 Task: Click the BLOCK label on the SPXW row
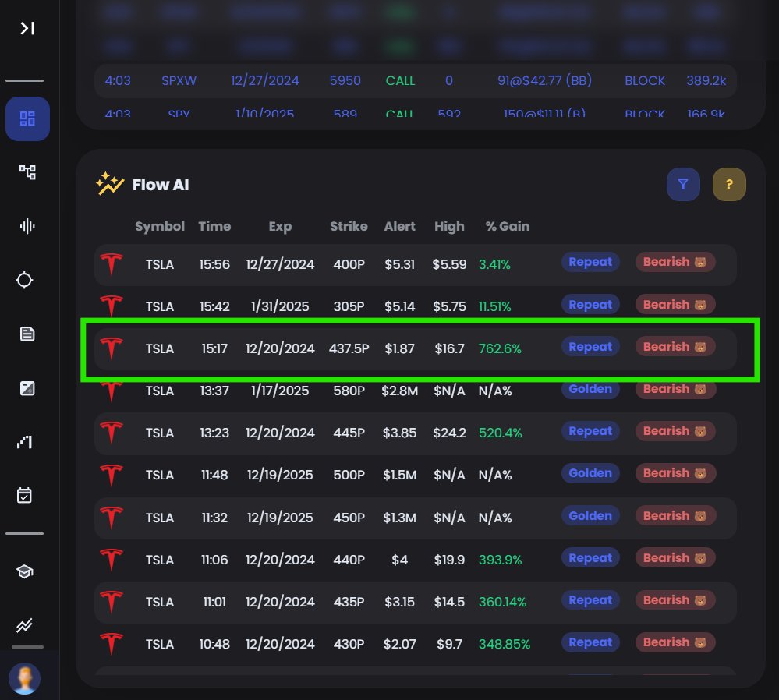pos(644,80)
